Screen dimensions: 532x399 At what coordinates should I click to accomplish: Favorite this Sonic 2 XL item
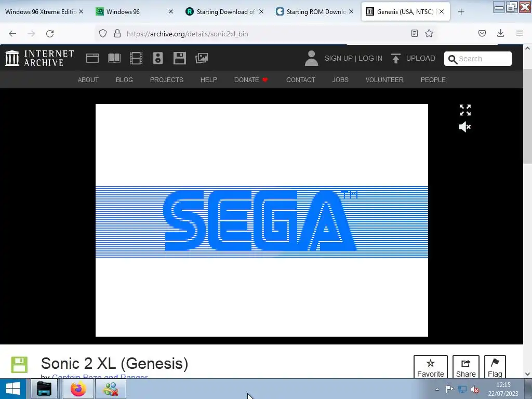431,367
